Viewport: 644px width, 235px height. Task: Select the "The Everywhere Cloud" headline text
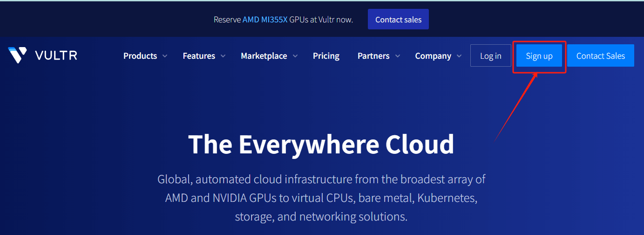pos(321,144)
